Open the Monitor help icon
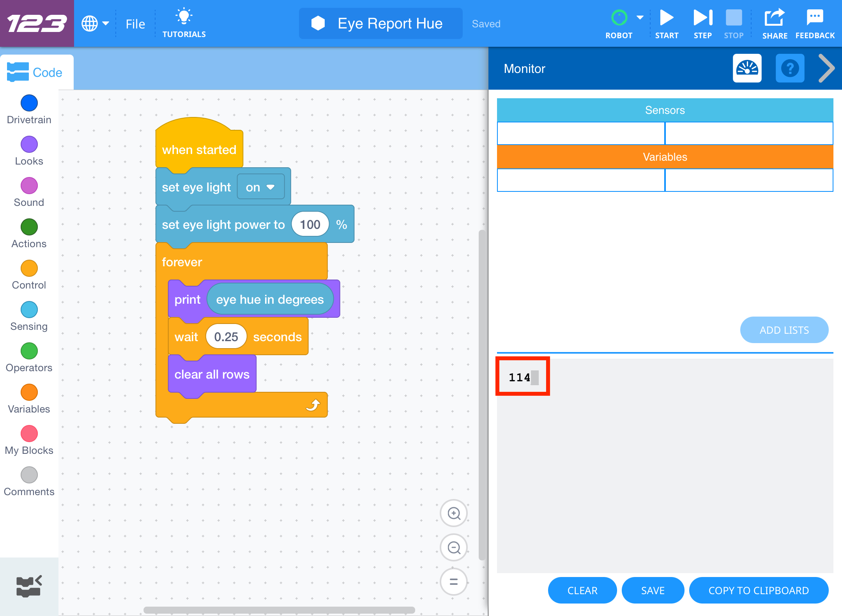 click(790, 68)
